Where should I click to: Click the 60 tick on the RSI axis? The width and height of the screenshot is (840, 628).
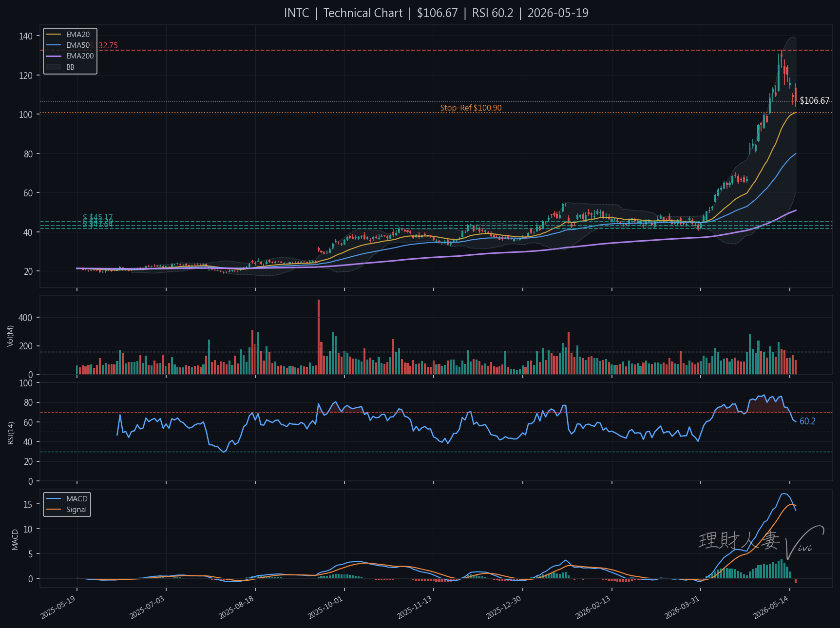(28, 422)
